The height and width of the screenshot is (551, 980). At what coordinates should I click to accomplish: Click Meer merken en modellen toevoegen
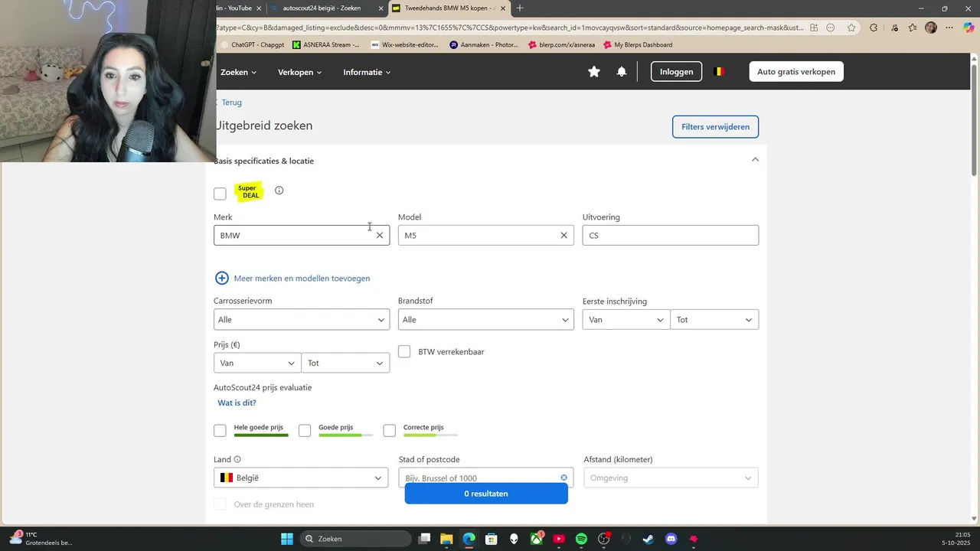302,278
